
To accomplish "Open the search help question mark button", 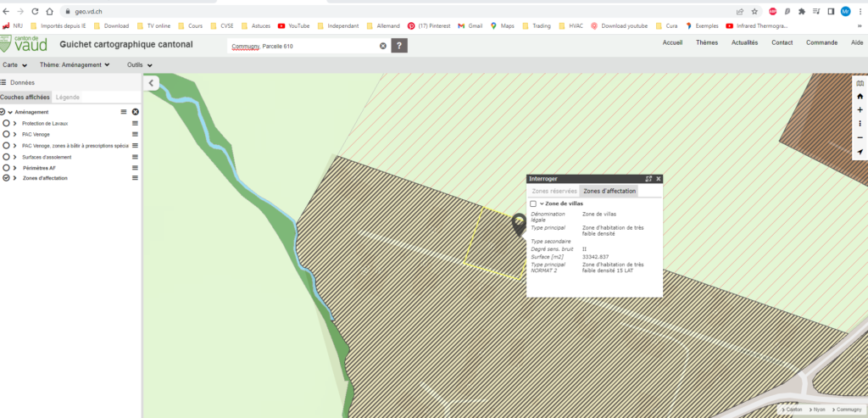I will click(x=399, y=46).
